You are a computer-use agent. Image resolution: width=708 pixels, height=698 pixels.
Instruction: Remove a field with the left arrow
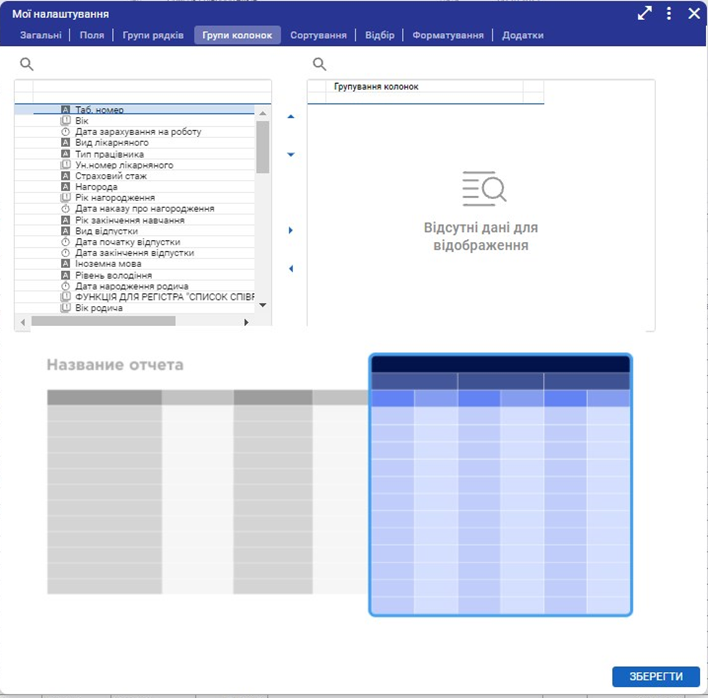pyautogui.click(x=291, y=268)
